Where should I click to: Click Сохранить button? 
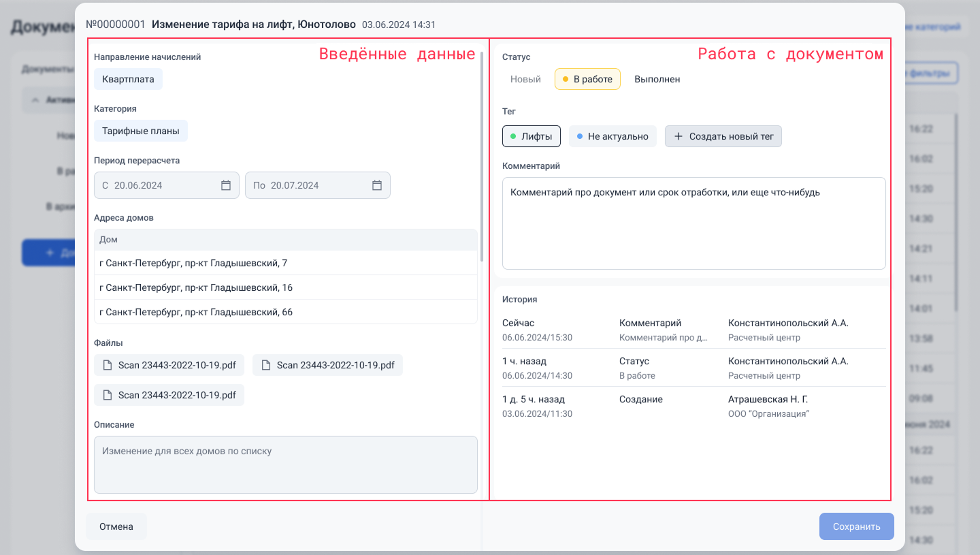856,526
